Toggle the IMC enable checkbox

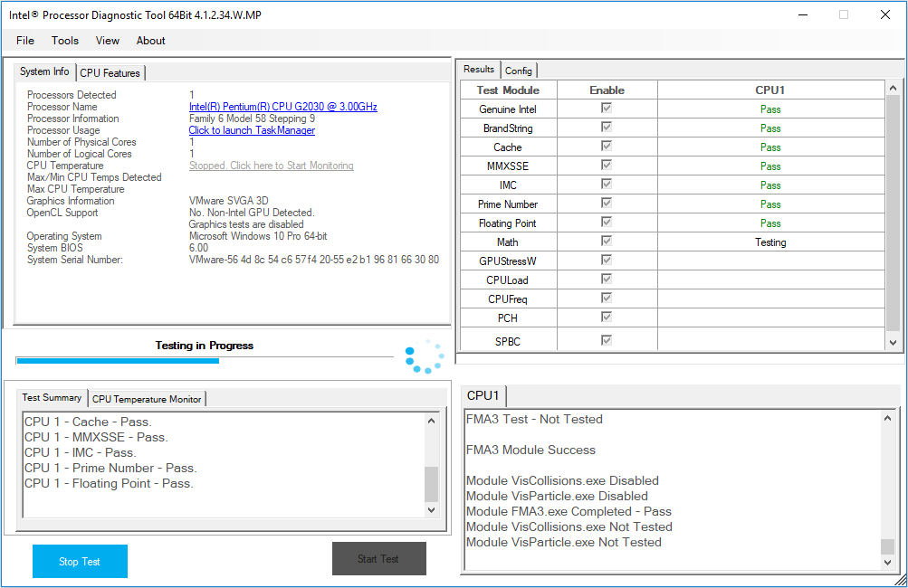[607, 184]
